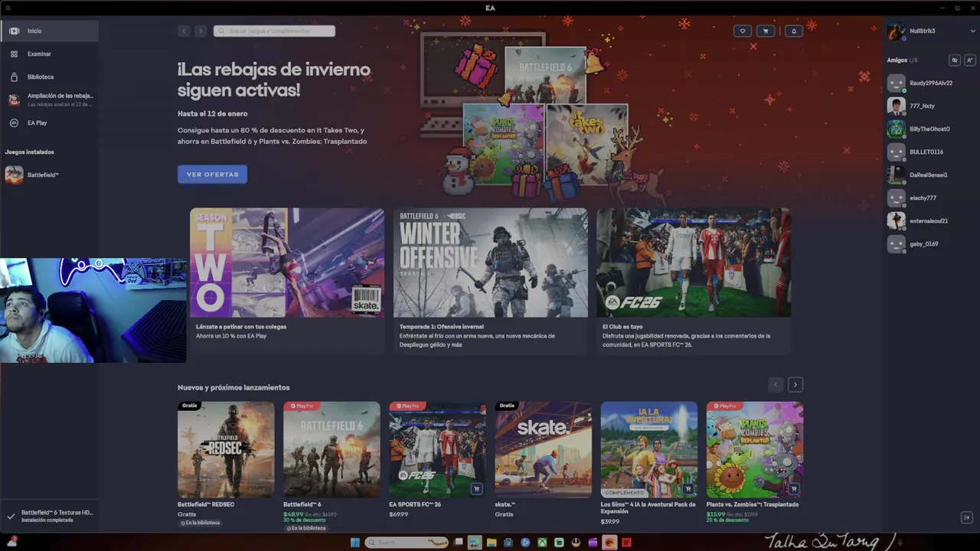Click the forward navigation arrow
The height and width of the screenshot is (551, 980).
(x=201, y=31)
